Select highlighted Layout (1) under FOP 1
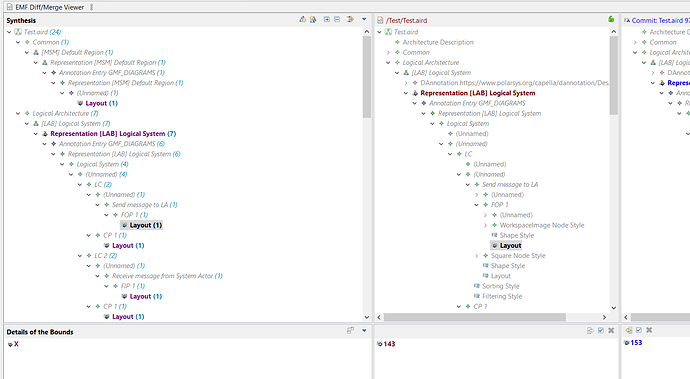 pyautogui.click(x=141, y=225)
